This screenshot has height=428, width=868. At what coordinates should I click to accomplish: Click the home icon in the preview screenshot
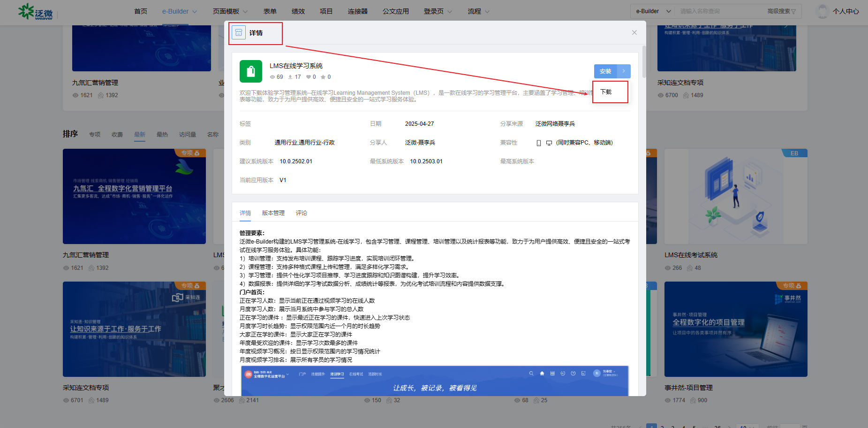pyautogui.click(x=542, y=374)
